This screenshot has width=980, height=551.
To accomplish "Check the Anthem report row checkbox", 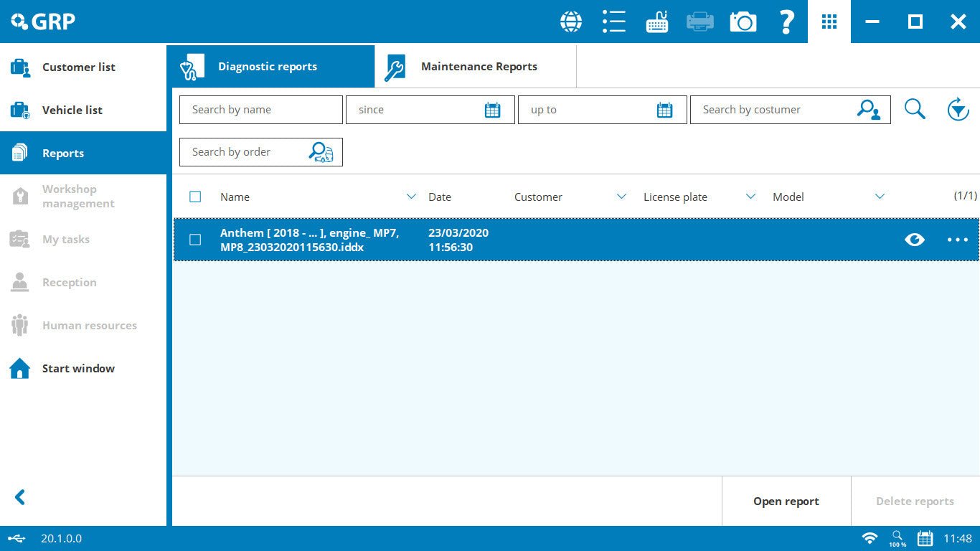I will coord(195,240).
